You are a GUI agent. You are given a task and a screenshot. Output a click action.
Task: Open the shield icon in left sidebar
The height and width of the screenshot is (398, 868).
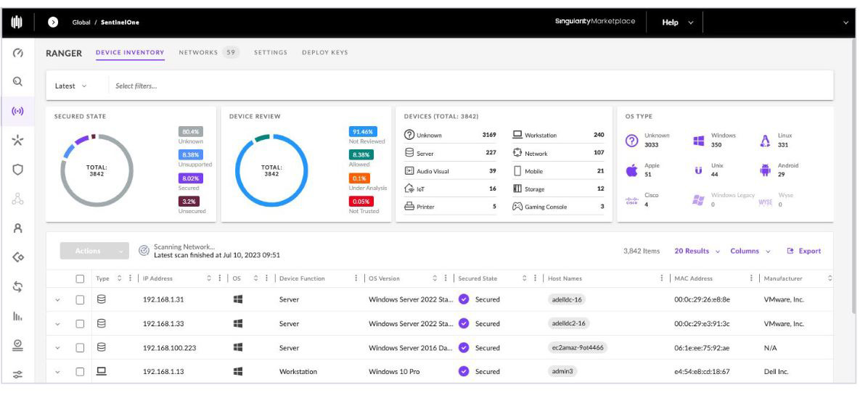17,170
